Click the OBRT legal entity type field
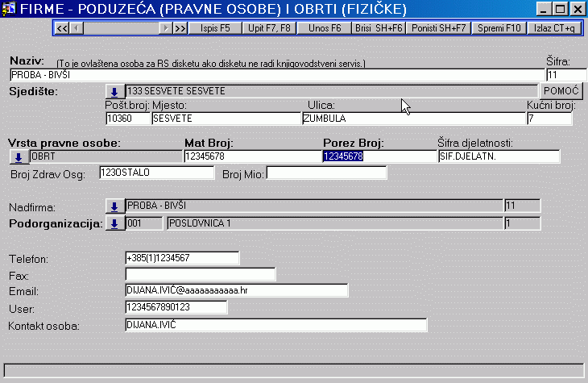The image size is (588, 383). click(x=106, y=156)
